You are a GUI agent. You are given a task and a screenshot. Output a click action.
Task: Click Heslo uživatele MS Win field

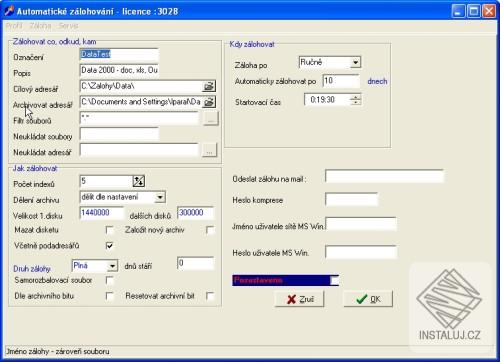click(x=361, y=252)
